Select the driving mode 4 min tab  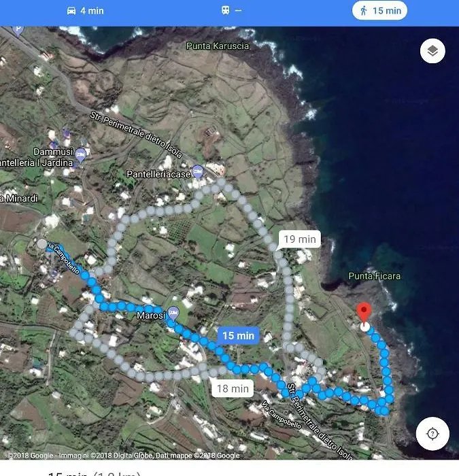point(85,11)
